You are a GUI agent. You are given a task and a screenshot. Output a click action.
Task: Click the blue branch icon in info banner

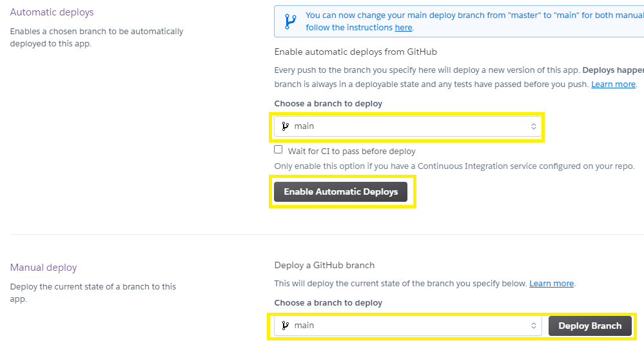tap(290, 21)
